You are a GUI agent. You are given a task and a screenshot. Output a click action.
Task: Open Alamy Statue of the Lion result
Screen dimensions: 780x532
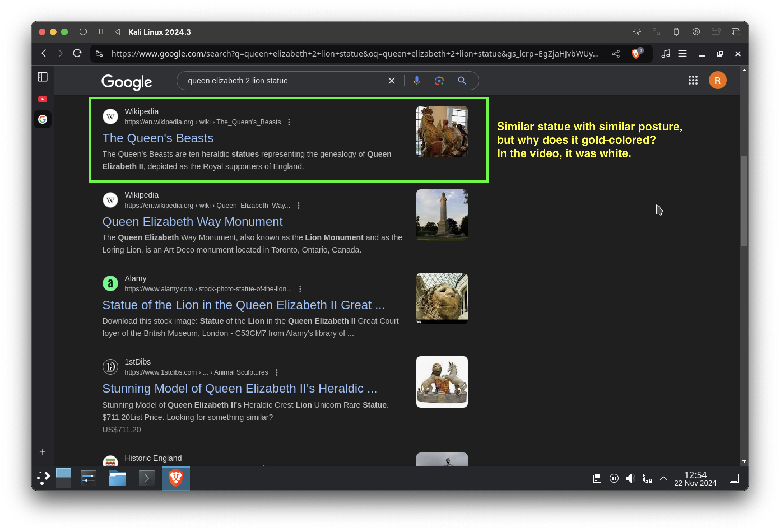[x=243, y=305]
